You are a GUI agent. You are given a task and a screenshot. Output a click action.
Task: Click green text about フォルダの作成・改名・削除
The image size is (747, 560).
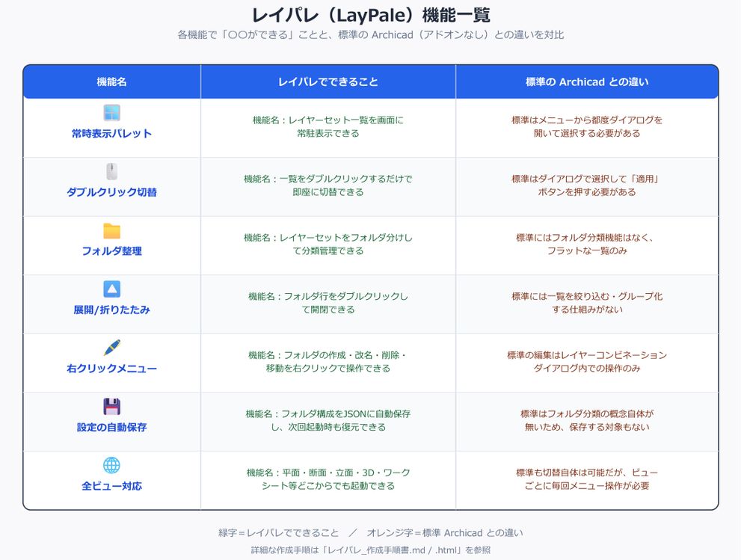328,362
